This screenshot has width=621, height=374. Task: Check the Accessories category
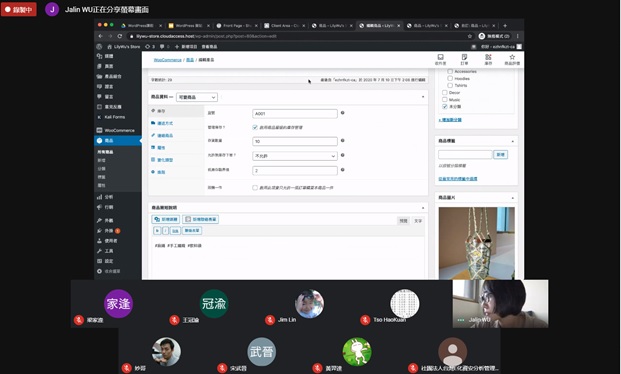point(450,71)
